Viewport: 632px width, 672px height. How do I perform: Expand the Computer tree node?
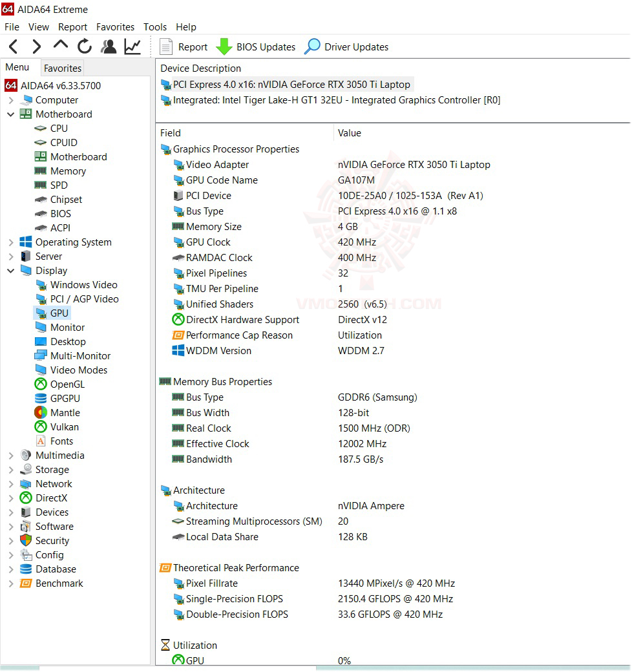[x=11, y=100]
